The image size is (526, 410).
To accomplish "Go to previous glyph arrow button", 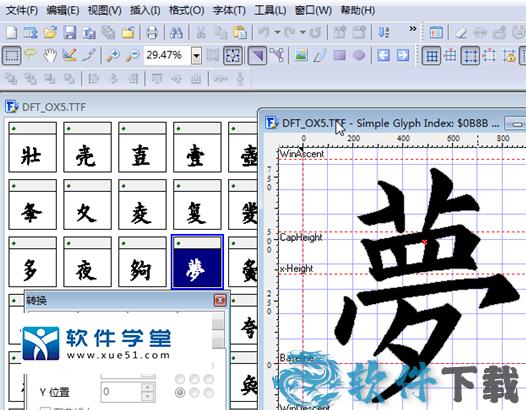I will [383, 55].
